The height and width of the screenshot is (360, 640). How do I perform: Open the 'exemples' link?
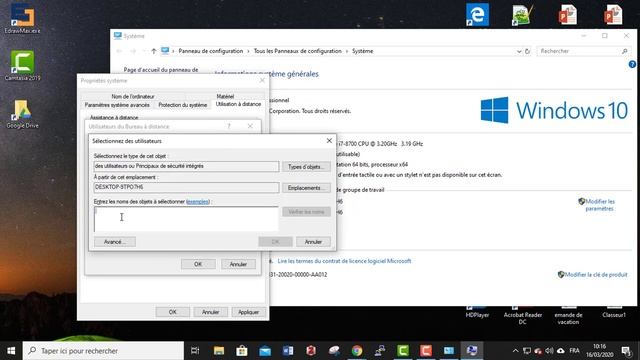coord(198,202)
